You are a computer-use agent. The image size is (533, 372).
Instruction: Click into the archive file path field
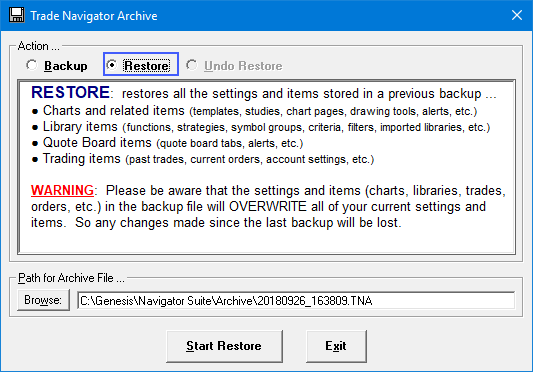[x=296, y=301]
